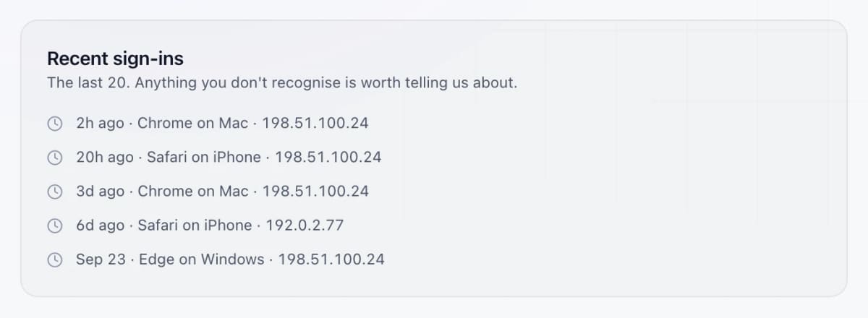868x318 pixels.
Task: Click the "The last 20" description text
Action: pos(282,82)
